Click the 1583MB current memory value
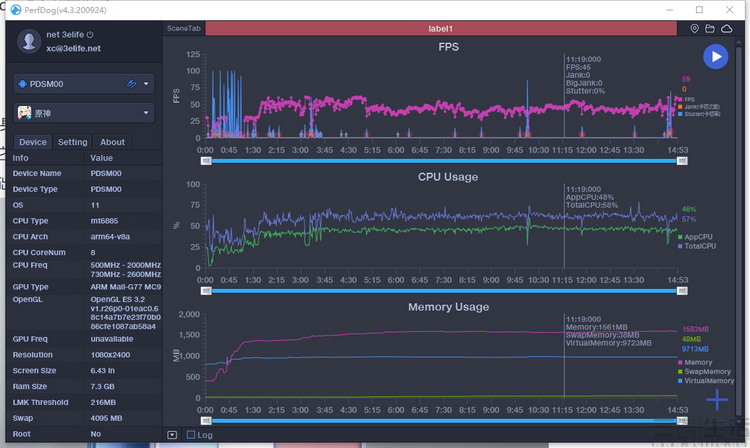 pyautogui.click(x=695, y=329)
